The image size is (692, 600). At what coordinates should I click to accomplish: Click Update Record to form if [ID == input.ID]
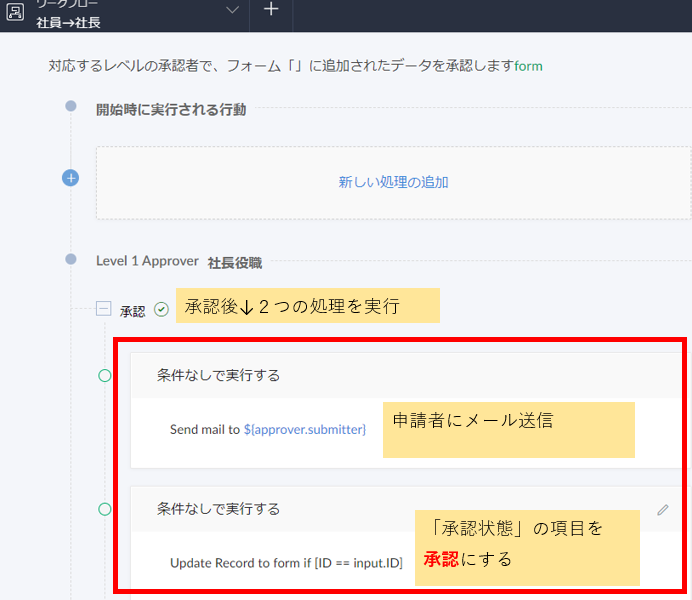tap(286, 563)
